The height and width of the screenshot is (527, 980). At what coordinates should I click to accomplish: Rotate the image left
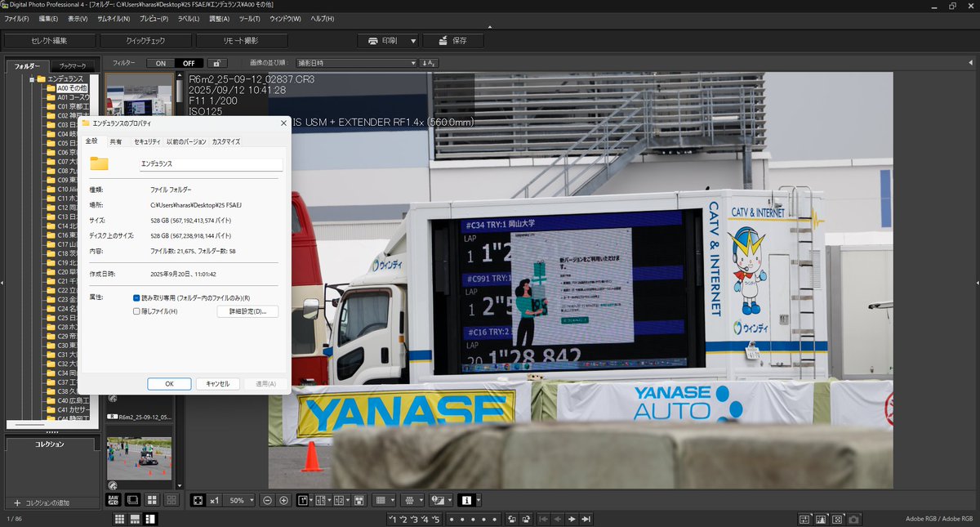coord(511,519)
